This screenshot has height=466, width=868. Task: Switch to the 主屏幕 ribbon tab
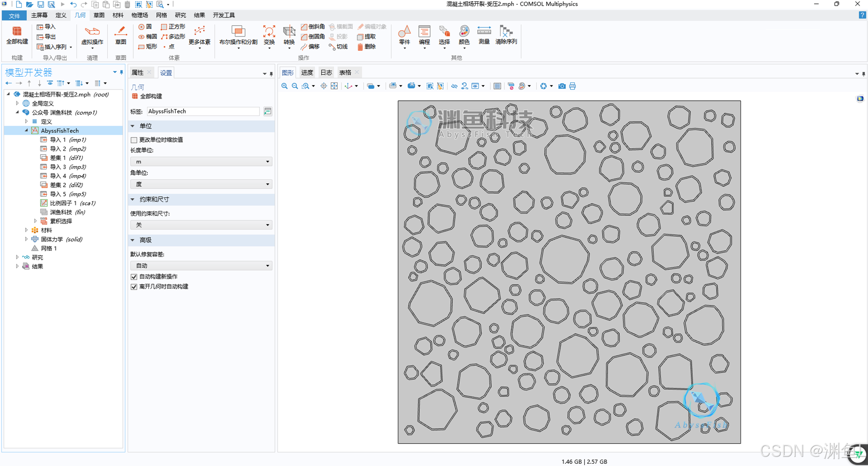click(39, 15)
